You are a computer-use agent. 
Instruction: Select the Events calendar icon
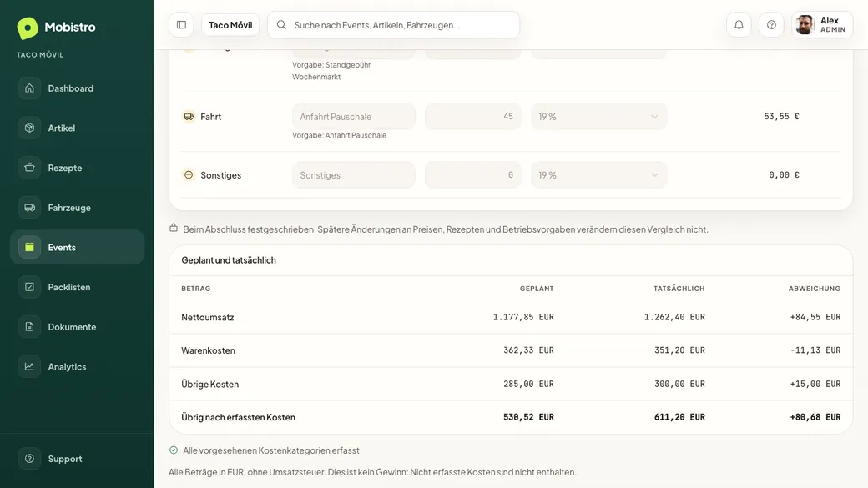[29, 247]
